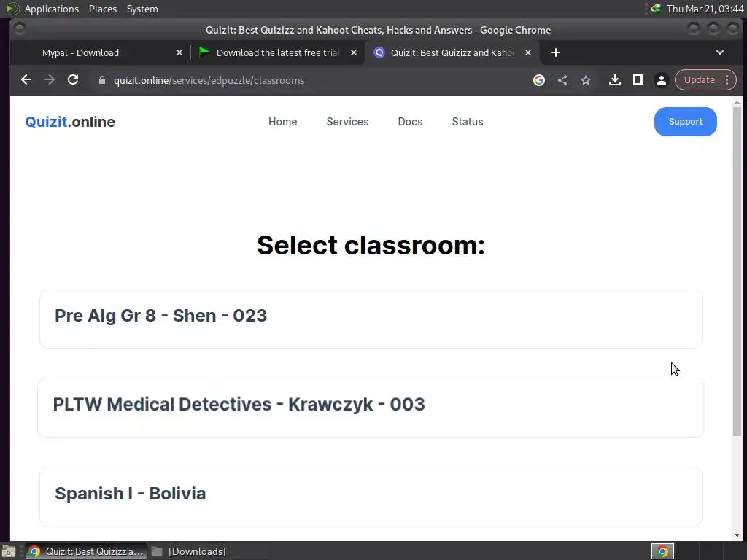Open the Applications menu
Viewport: 747px width, 560px height.
click(x=52, y=9)
